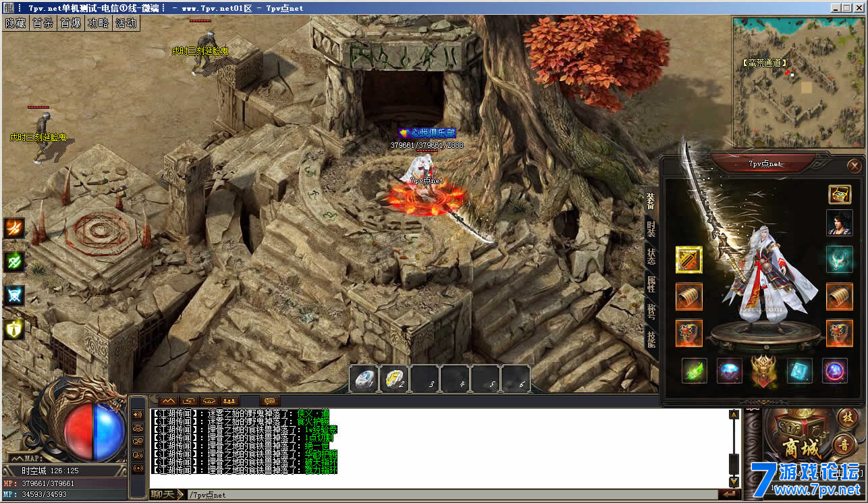Click the 隐藏 button at top bar
Screen dimensions: 868x503
16,23
